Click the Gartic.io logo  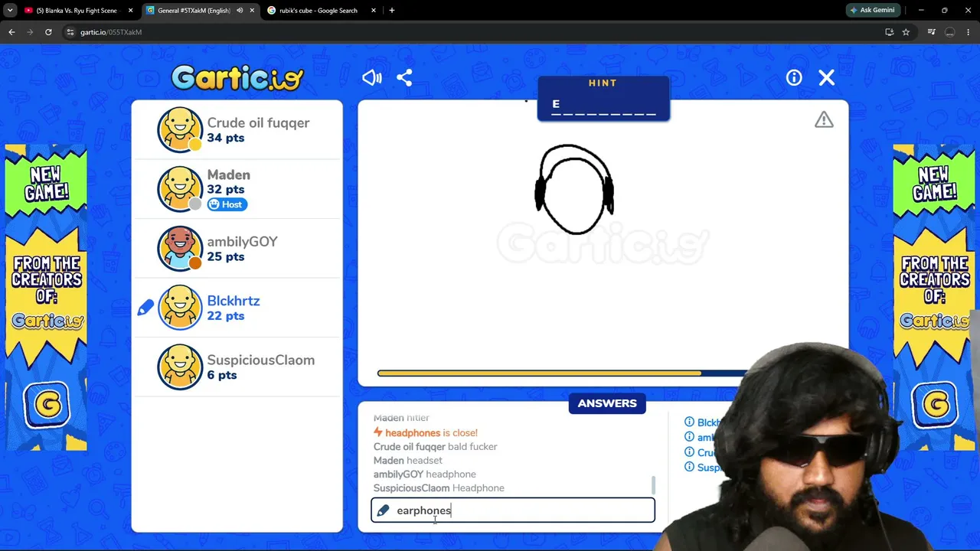tap(237, 77)
